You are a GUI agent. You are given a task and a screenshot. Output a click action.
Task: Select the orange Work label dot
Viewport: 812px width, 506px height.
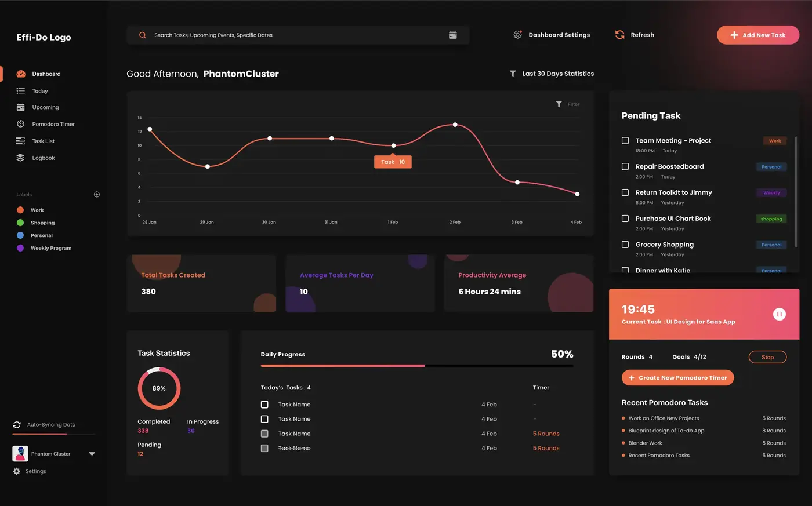pyautogui.click(x=20, y=210)
